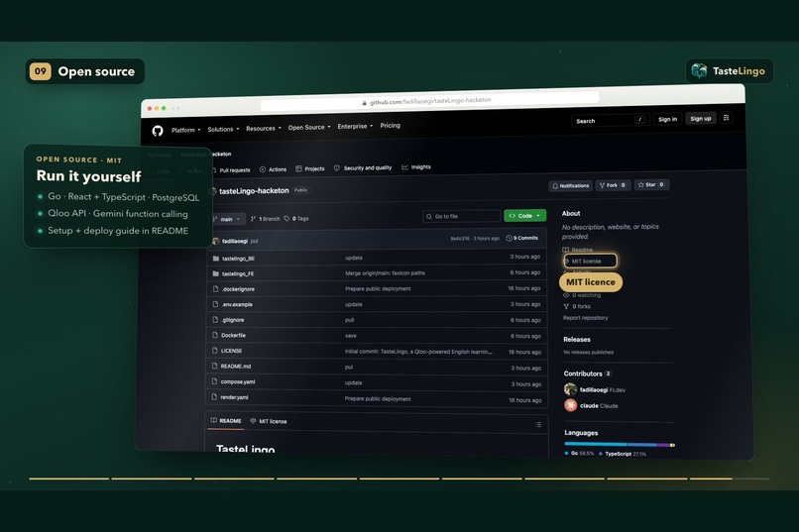799x532 pixels.
Task: Open the Contributors heading
Action: [x=583, y=373]
